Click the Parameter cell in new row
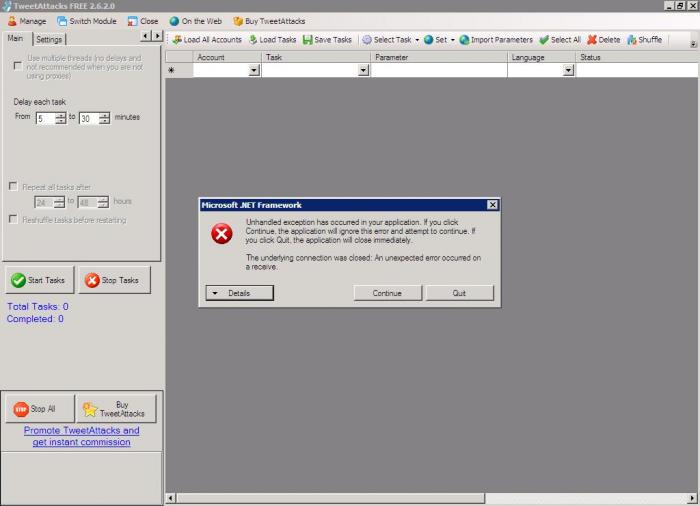This screenshot has width=700, height=506. tap(439, 70)
